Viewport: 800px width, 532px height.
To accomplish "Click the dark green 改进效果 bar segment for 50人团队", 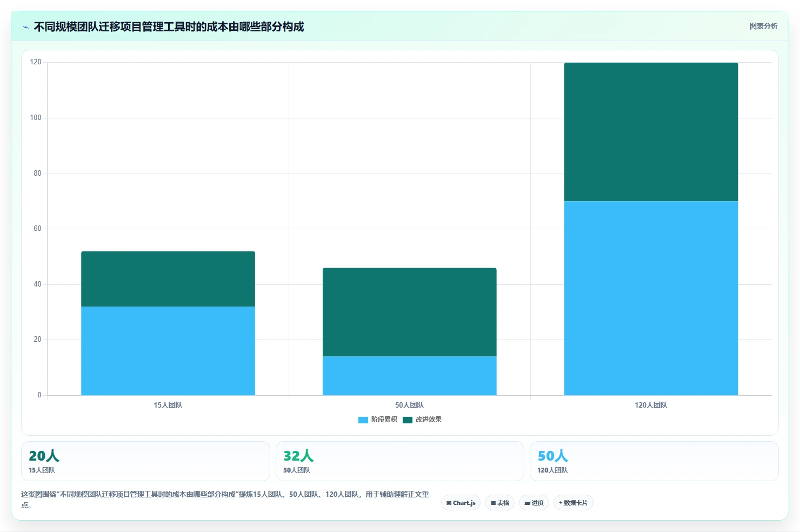I will (410, 312).
